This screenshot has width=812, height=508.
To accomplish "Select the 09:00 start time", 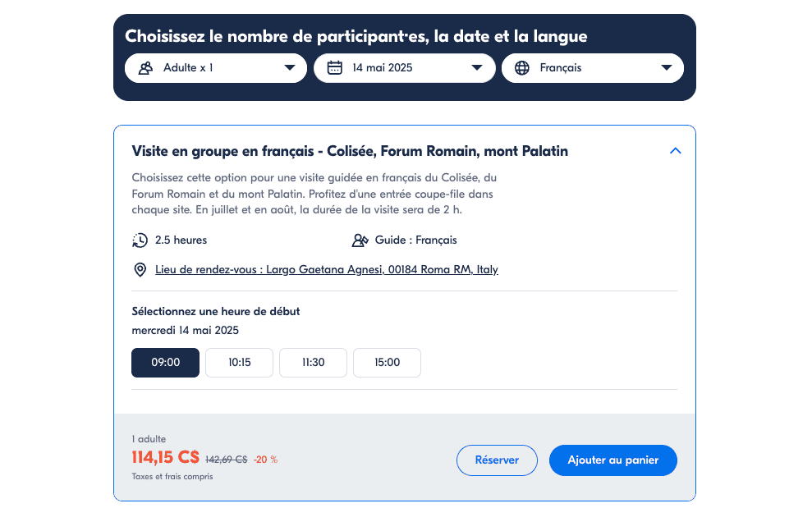I will (x=165, y=363).
